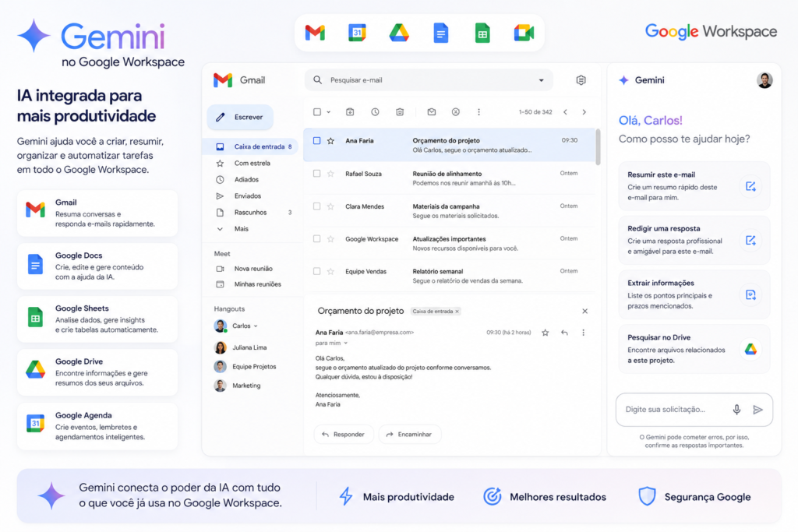The height and width of the screenshot is (532, 798).
Task: Go to previous page of emails
Action: tap(566, 112)
